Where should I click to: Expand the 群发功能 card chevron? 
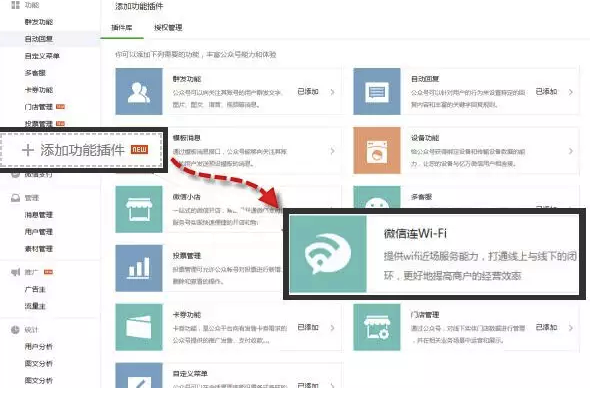pyautogui.click(x=332, y=92)
